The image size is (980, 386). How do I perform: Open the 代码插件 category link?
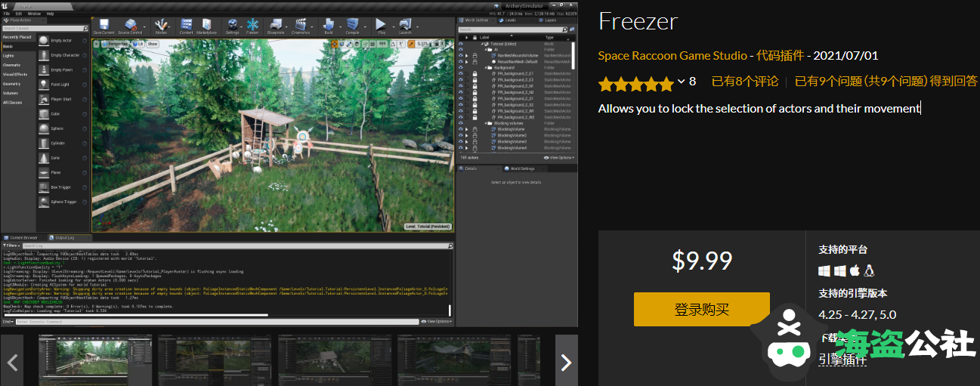780,56
